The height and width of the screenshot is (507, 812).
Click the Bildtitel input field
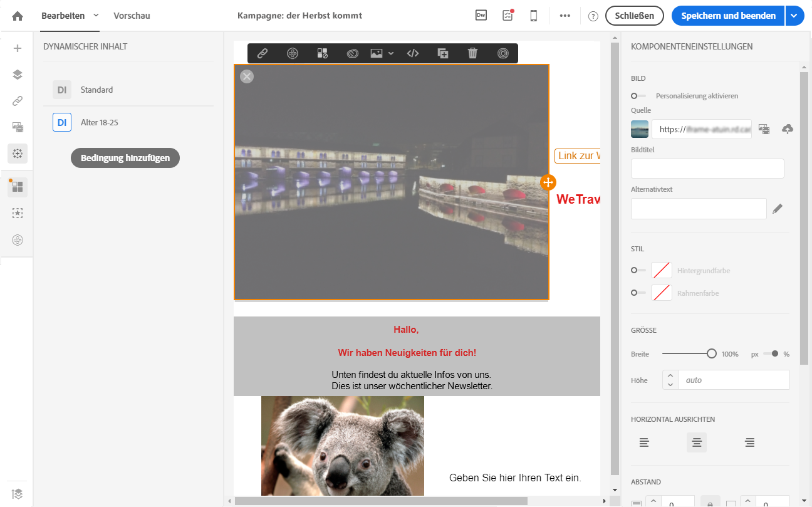(707, 169)
